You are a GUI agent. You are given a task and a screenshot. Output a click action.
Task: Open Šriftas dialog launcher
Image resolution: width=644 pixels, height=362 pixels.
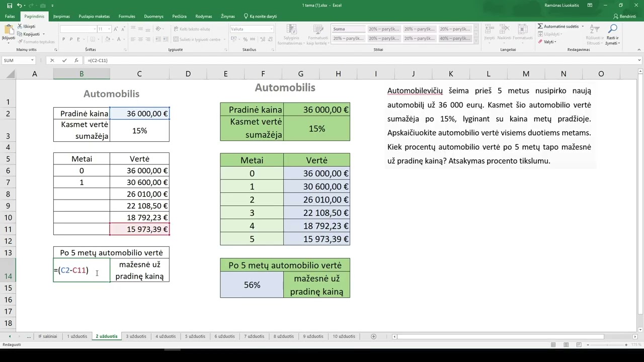coord(125,50)
